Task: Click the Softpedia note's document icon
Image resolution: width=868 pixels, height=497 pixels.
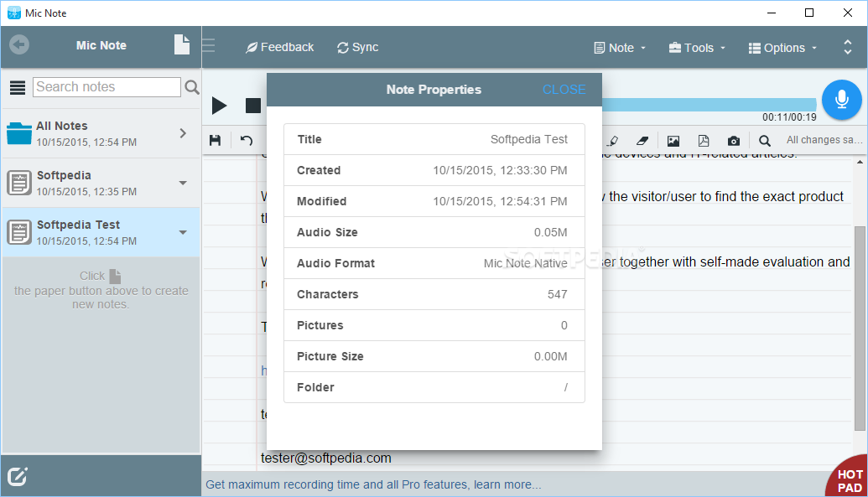Action: click(x=19, y=183)
